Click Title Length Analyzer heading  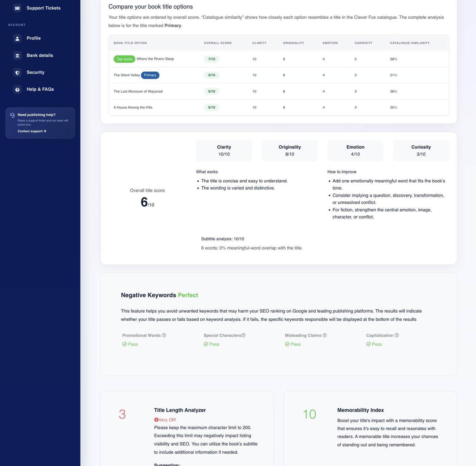(x=180, y=410)
